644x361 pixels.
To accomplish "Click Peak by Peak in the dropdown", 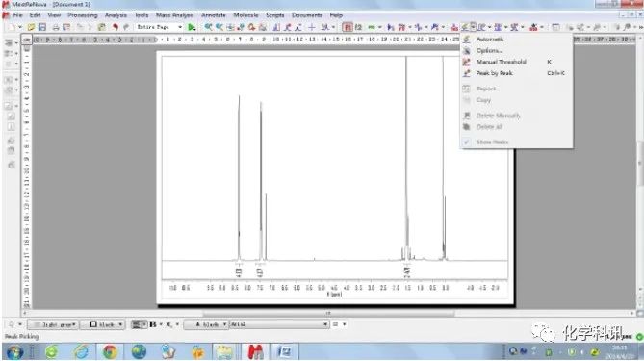I will pos(494,73).
